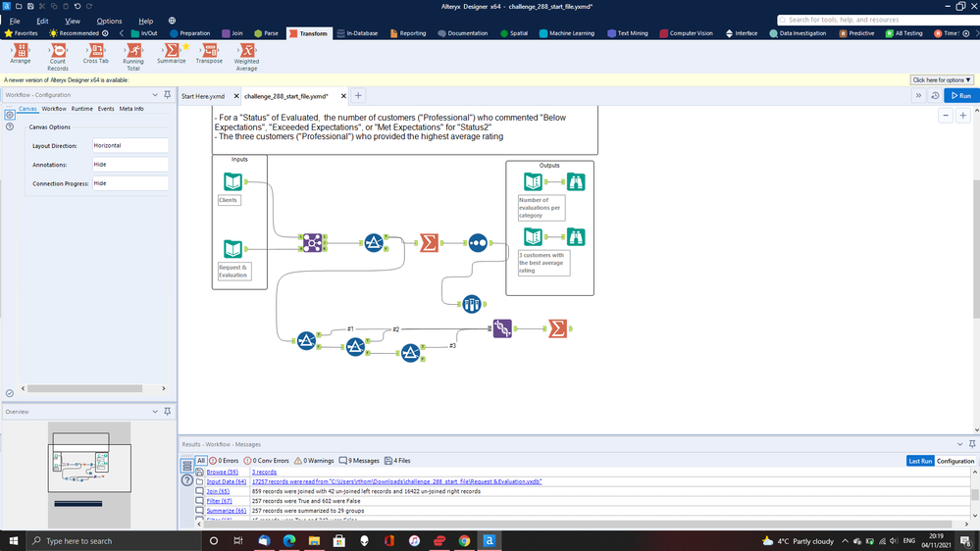Image resolution: width=980 pixels, height=551 pixels.
Task: Select the Filter tool after the Join
Action: point(374,242)
